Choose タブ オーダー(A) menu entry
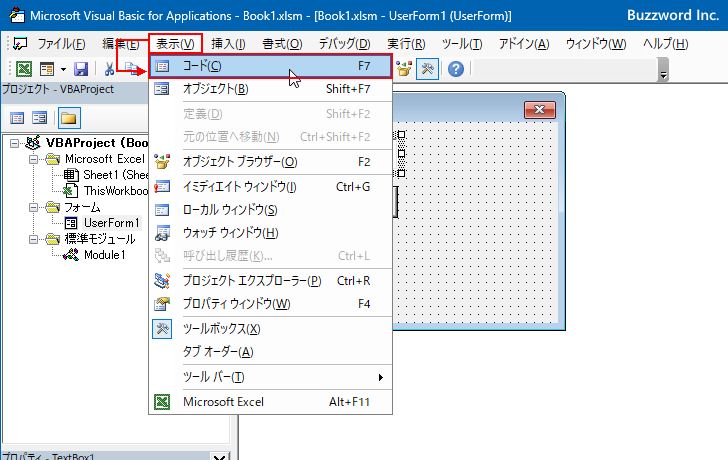Viewport: 728px width, 460px height. 271,352
